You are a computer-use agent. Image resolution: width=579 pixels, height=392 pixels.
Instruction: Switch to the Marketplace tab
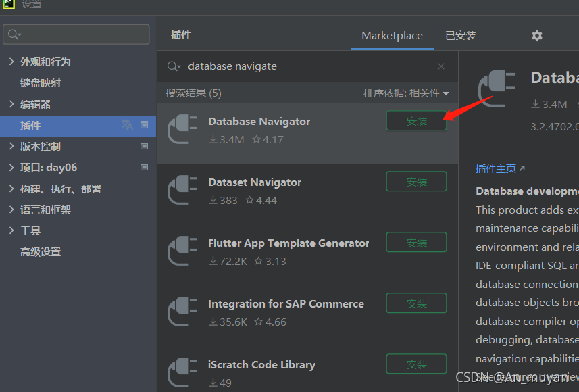point(392,35)
